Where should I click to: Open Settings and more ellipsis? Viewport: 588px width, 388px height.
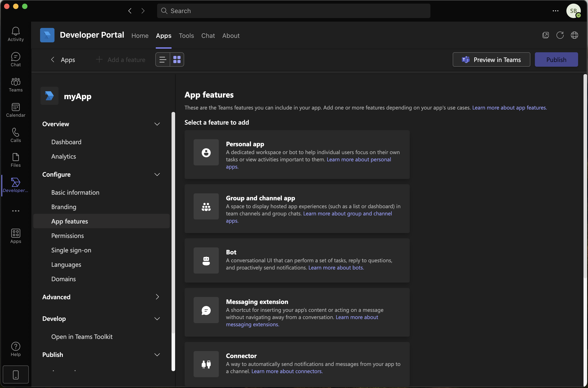pos(555,11)
